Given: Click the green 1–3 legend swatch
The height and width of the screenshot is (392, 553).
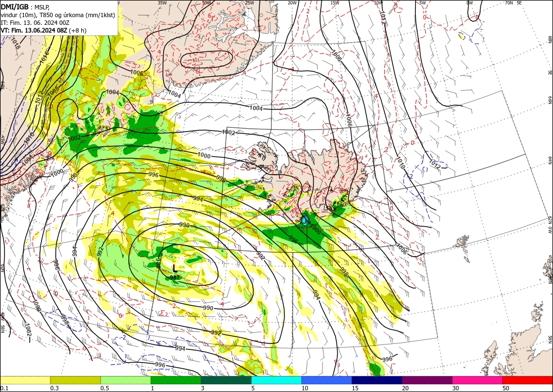Looking at the screenshot, I should [x=176, y=380].
